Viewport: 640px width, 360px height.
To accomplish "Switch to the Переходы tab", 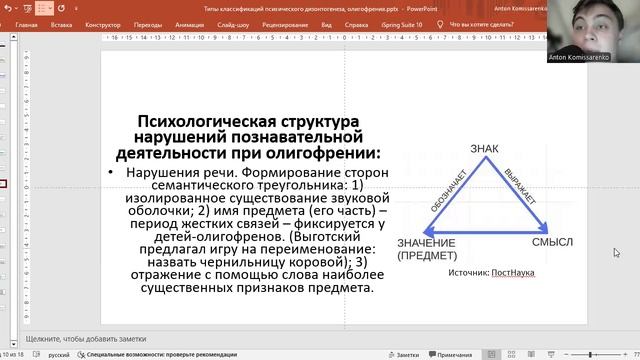I will (x=148, y=25).
